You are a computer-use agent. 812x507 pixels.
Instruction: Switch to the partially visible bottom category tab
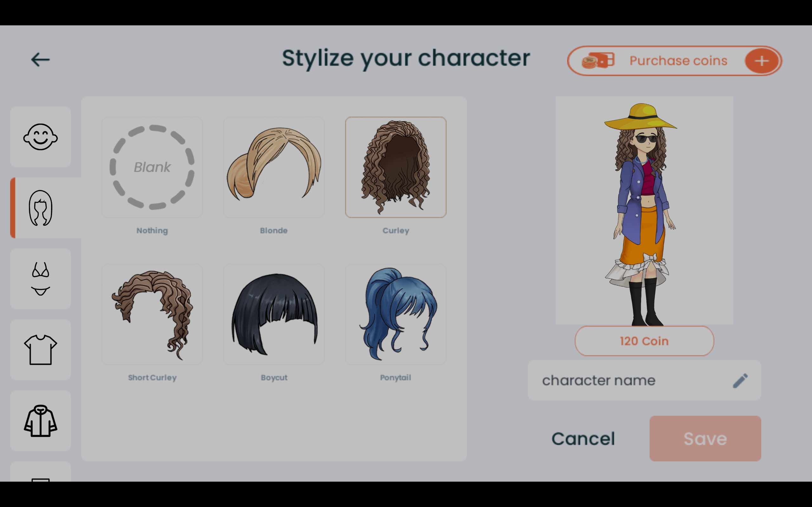point(40,476)
